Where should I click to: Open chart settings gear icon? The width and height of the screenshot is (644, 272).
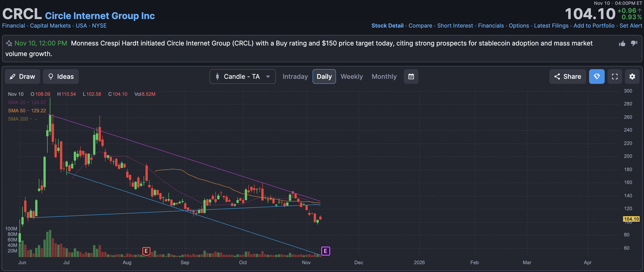point(632,76)
